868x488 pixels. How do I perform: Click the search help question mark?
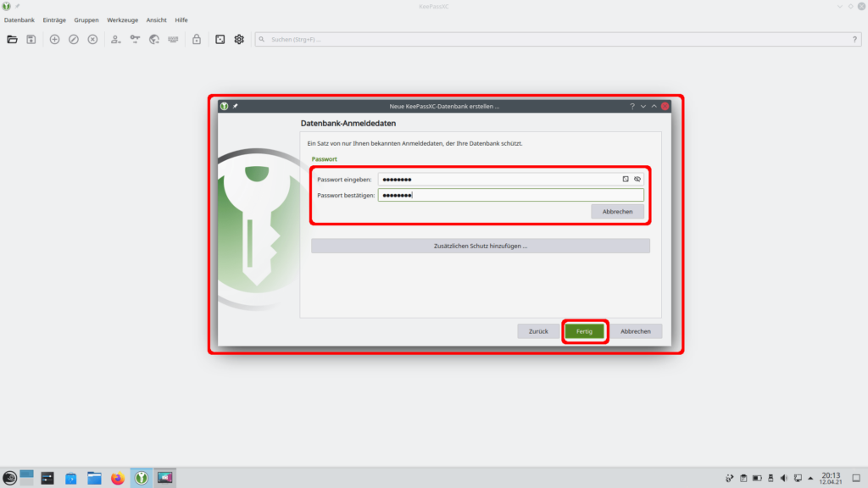854,39
